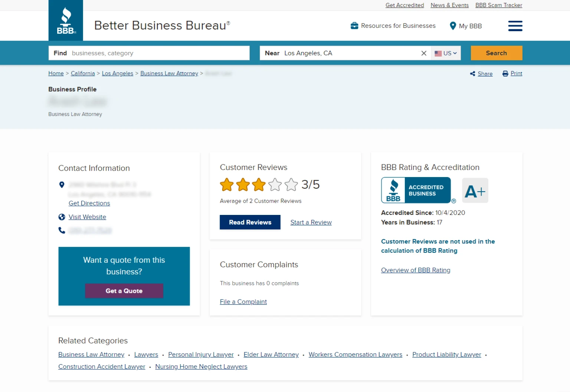This screenshot has width=570, height=392.
Task: Click the My BBB location pin icon
Action: [x=453, y=26]
